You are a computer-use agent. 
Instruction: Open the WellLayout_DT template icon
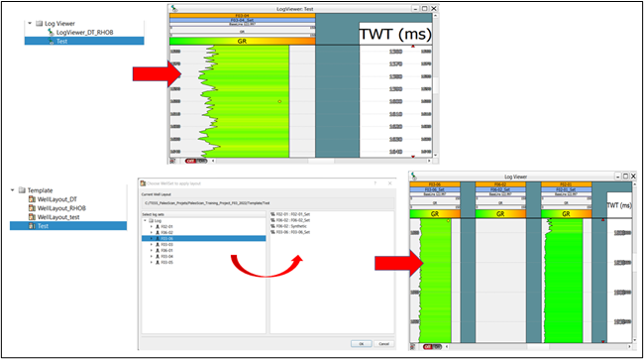[32, 199]
